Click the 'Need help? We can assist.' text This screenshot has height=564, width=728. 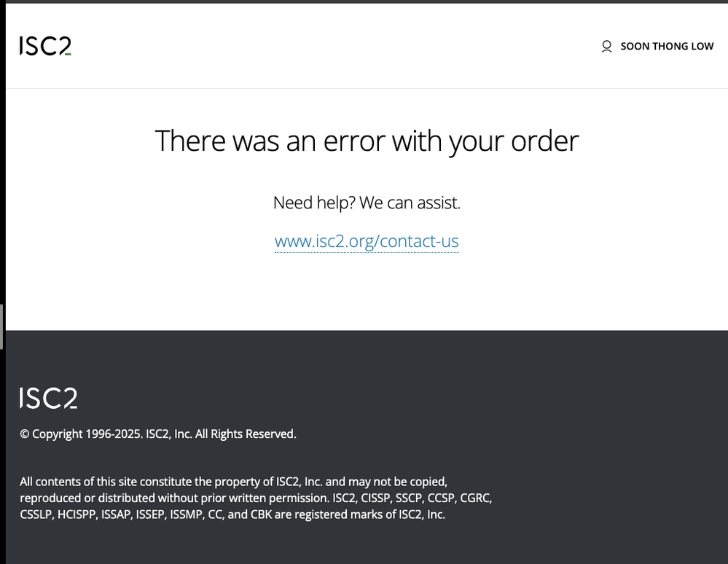367,203
